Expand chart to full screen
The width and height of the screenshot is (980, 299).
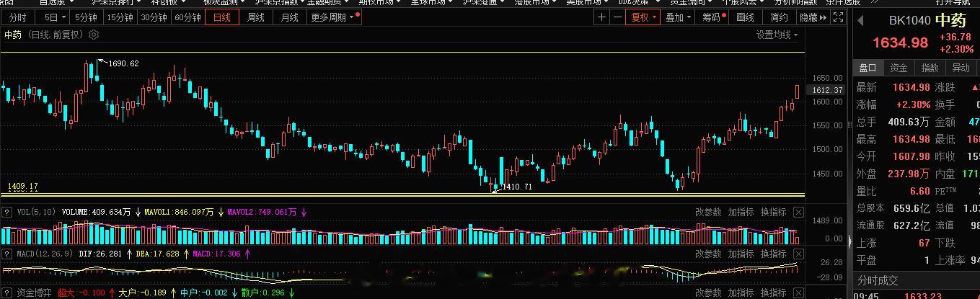point(836,17)
